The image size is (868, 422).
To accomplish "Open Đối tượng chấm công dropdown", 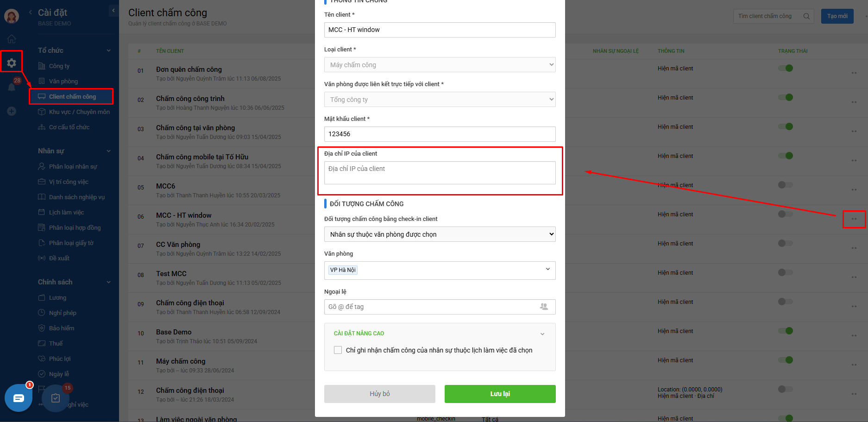I will [440, 234].
